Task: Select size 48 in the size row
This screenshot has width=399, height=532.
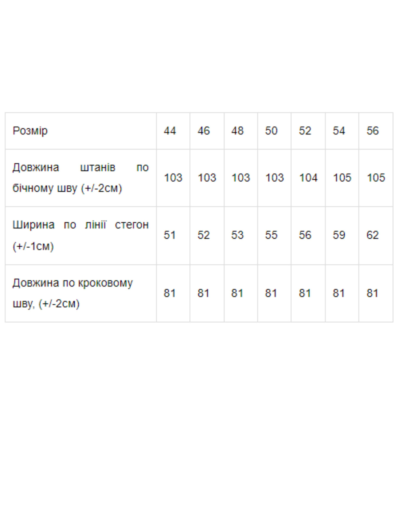Action: 237,131
